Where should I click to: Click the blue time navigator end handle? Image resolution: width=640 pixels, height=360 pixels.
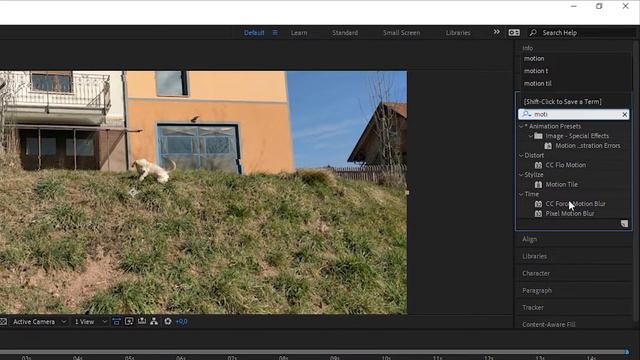[x=627, y=351]
